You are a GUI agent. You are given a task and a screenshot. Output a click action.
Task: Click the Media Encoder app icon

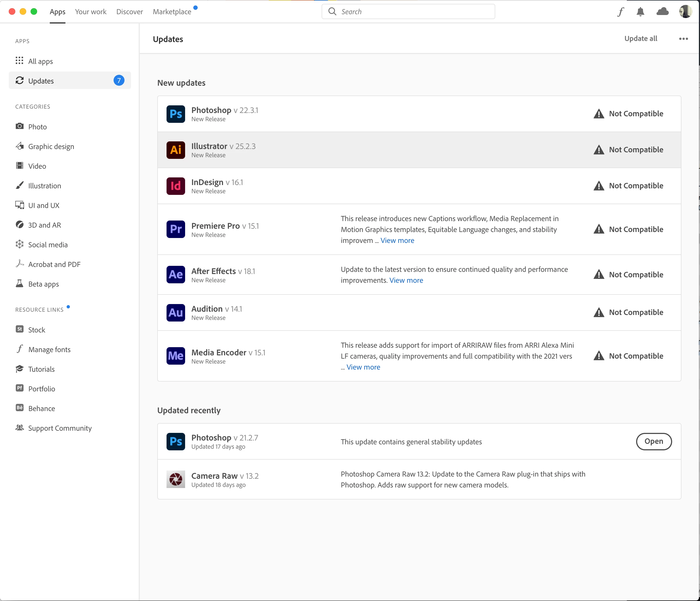pyautogui.click(x=176, y=356)
